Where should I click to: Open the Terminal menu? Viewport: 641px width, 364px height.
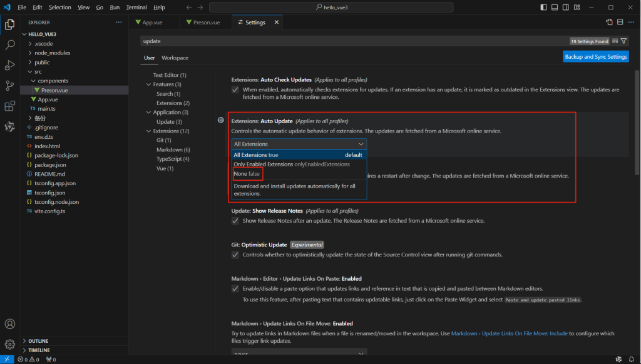(x=136, y=8)
